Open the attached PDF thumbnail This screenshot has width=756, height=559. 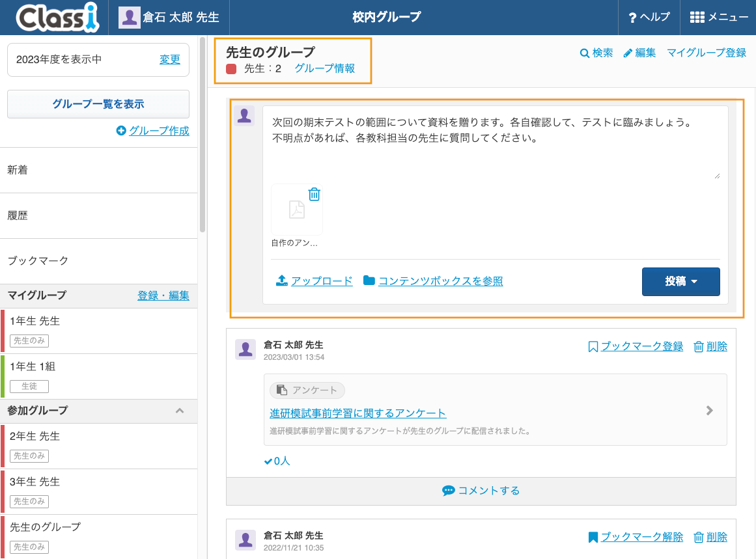click(296, 210)
